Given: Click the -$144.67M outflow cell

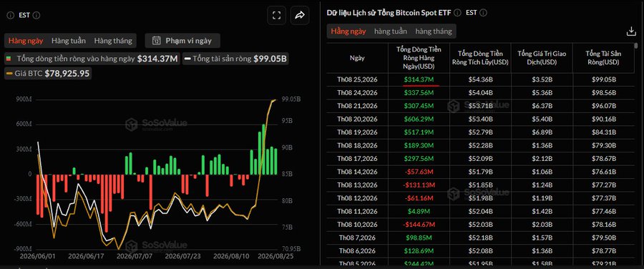Looking at the screenshot, I should 419,225.
